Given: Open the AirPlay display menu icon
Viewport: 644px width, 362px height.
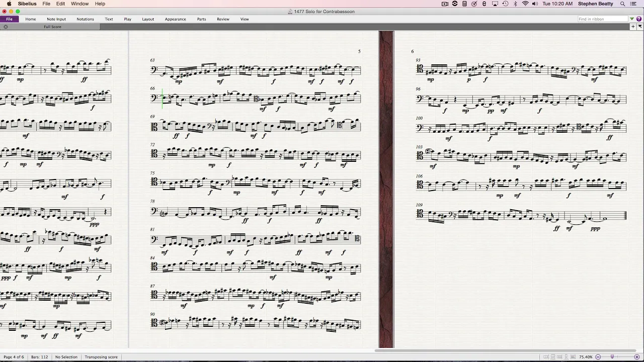Looking at the screenshot, I should (x=495, y=4).
